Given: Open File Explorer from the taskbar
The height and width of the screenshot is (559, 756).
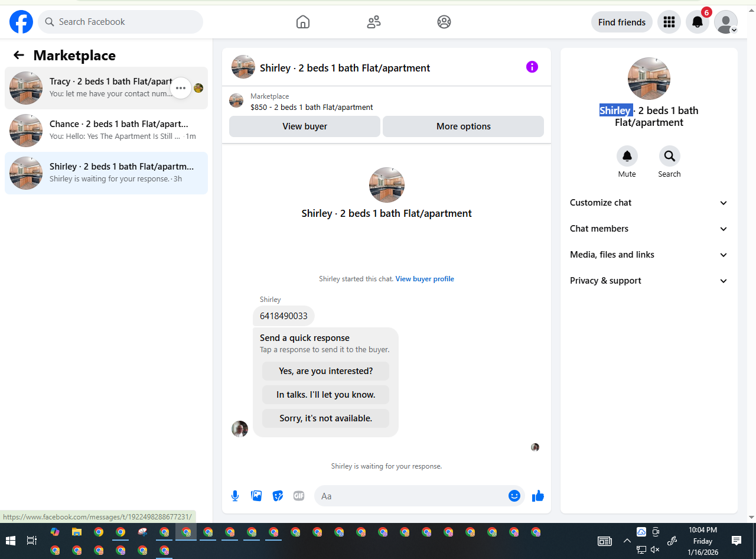Looking at the screenshot, I should (x=77, y=532).
